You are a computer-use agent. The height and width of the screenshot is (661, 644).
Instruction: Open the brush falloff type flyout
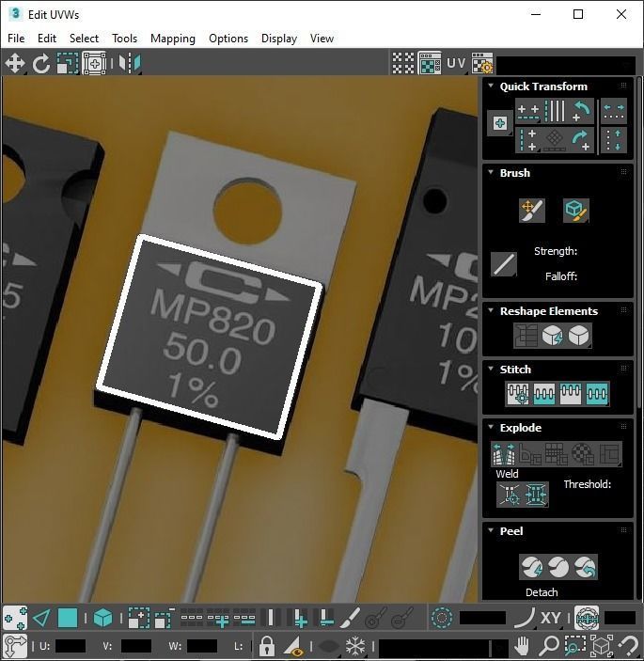coord(504,264)
